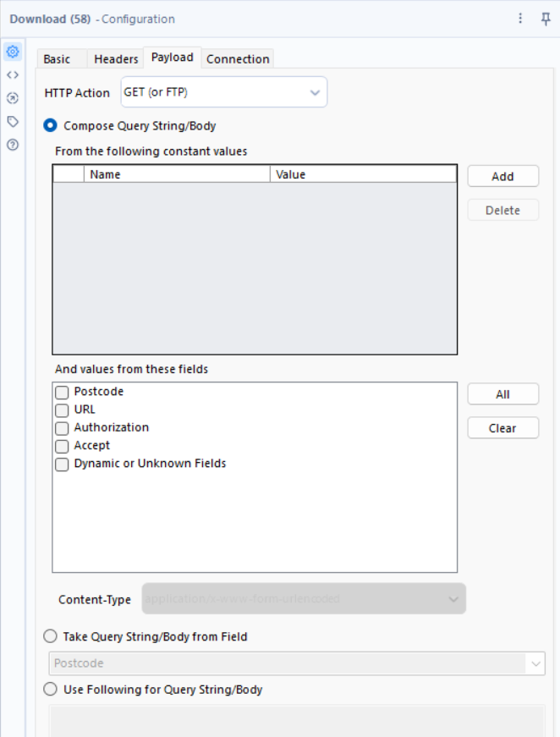Go to the Connection tab
The width and height of the screenshot is (560, 737).
pos(238,59)
